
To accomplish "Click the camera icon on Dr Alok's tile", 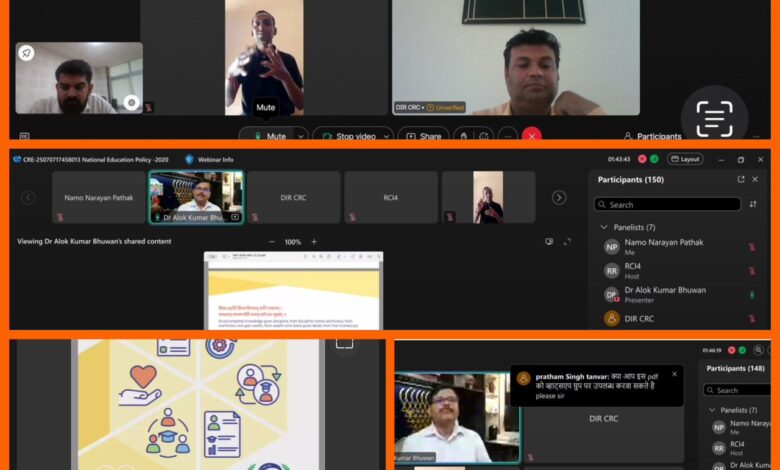I will (235, 217).
